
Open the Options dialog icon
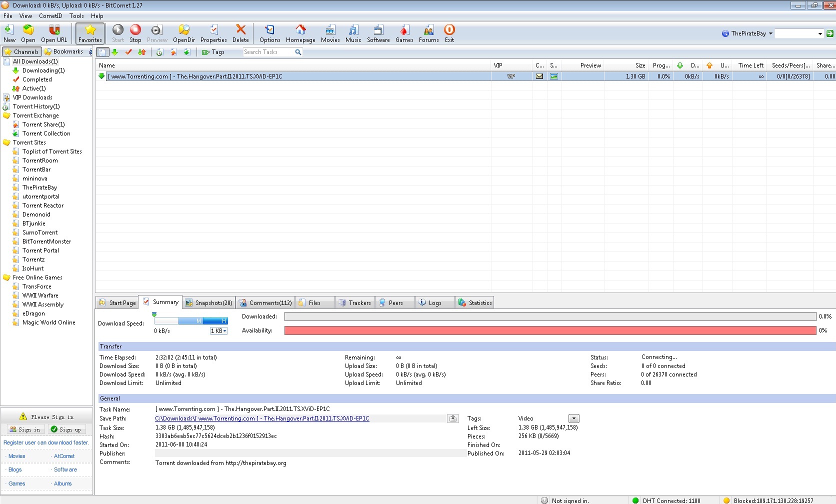[x=269, y=33]
